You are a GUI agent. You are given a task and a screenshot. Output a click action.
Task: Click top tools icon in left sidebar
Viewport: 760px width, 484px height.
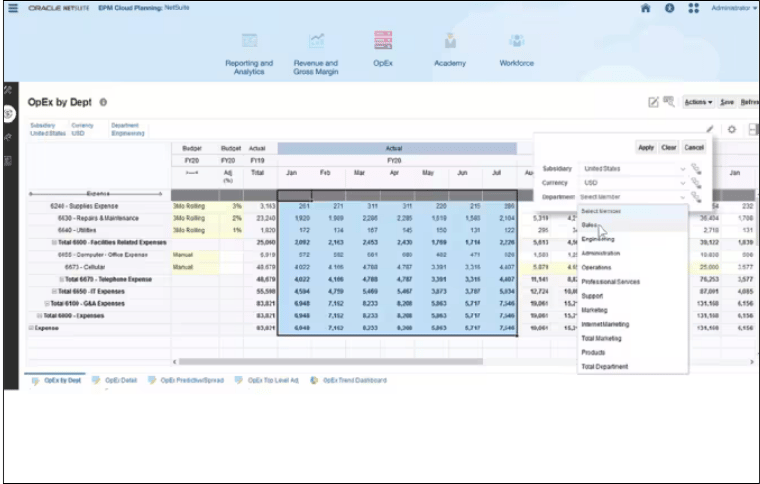point(8,90)
